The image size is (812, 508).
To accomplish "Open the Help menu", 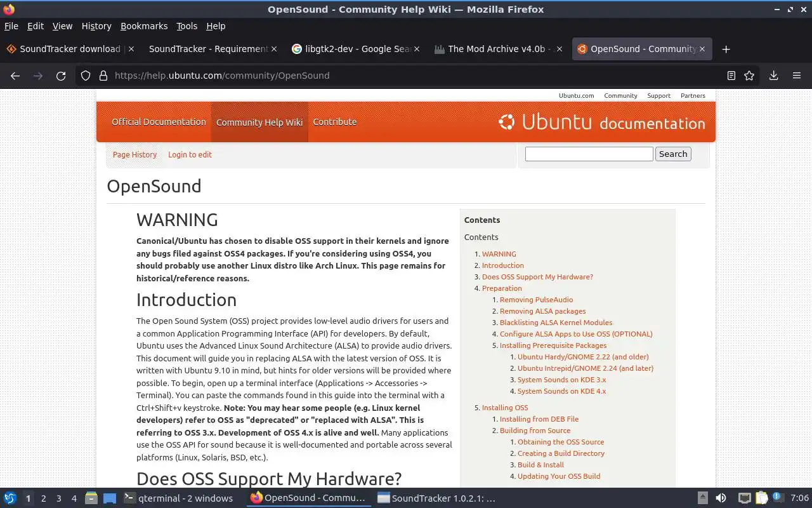I will coord(216,26).
